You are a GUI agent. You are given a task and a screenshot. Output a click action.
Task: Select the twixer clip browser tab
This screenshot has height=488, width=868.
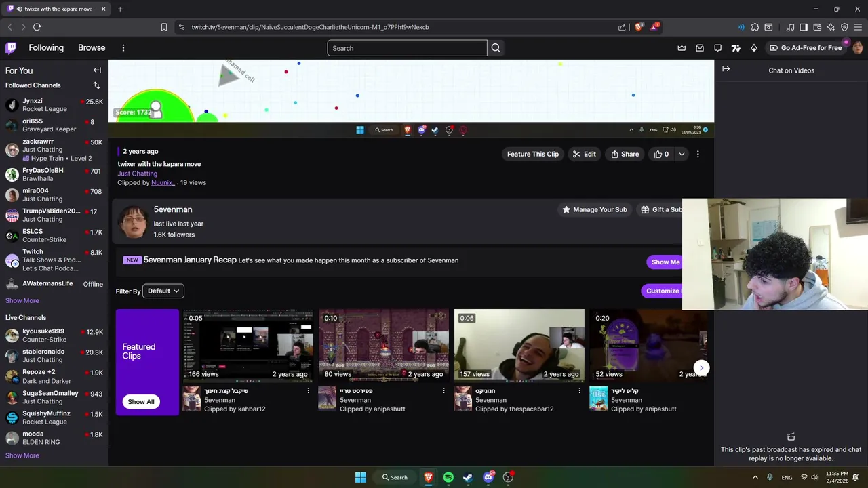coord(57,9)
